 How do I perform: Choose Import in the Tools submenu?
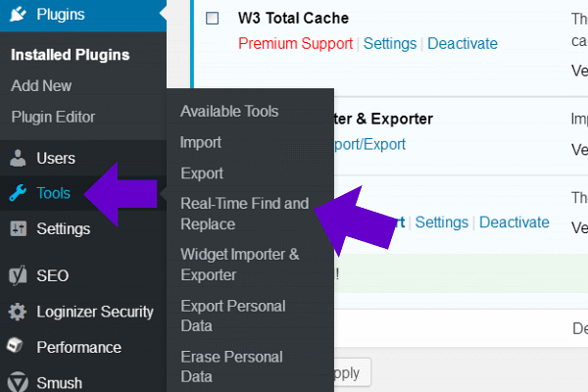[201, 142]
